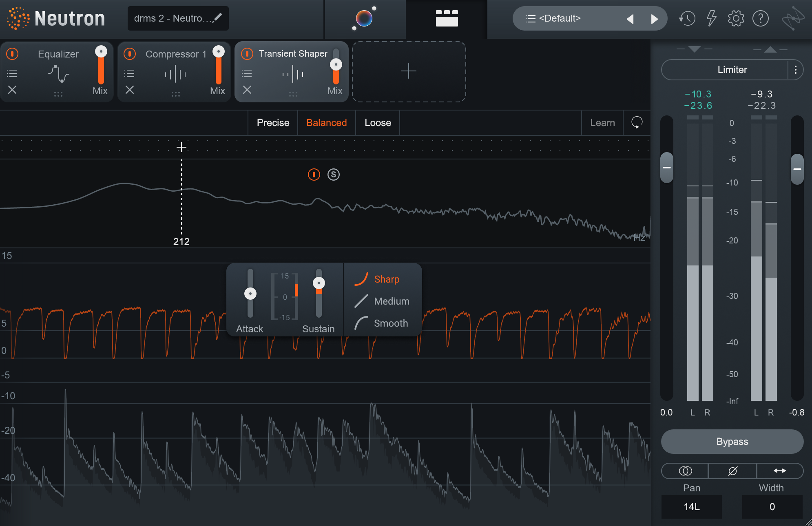
Task: Invert phase with the Ø icon
Action: (733, 471)
